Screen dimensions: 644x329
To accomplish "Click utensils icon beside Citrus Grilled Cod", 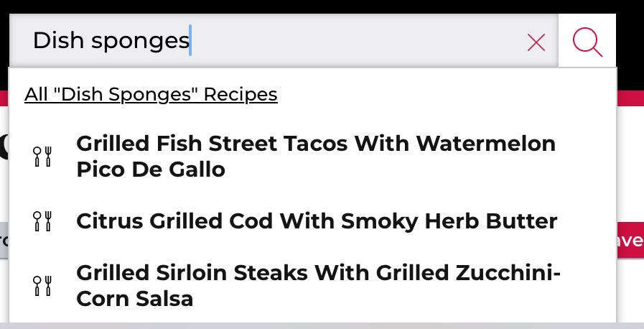I will click(x=42, y=221).
